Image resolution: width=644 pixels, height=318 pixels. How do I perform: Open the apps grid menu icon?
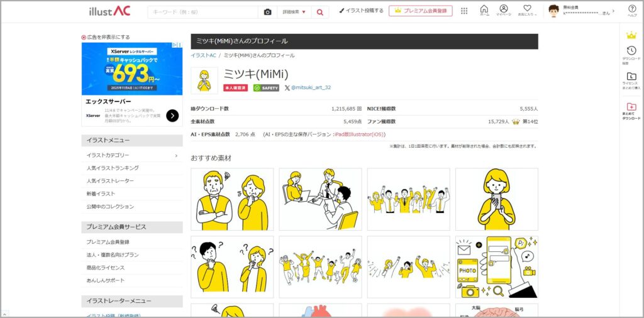464,11
